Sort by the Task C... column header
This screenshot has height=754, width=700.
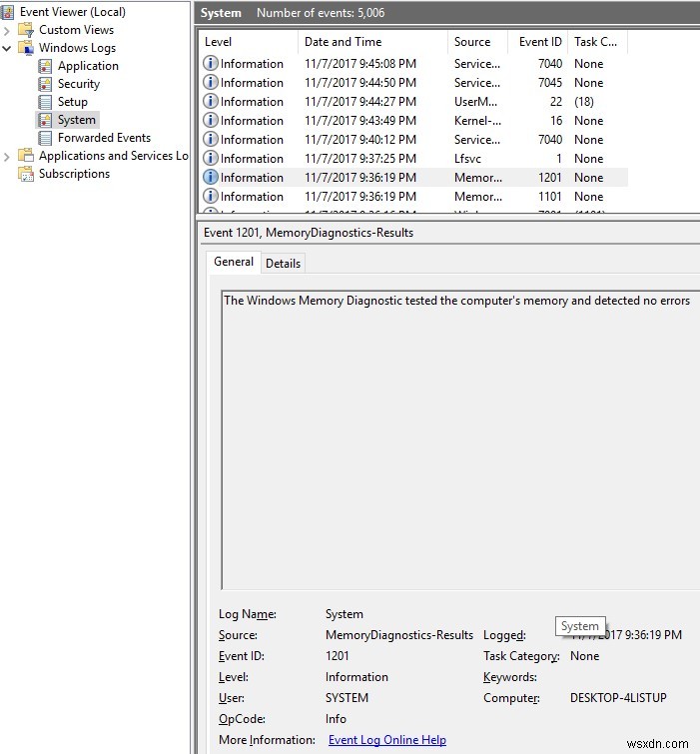tap(598, 42)
